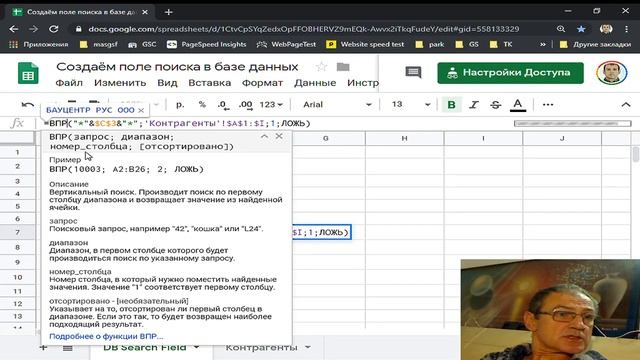640x360 pixels.
Task: Select row 12 header
Action: click(18, 304)
